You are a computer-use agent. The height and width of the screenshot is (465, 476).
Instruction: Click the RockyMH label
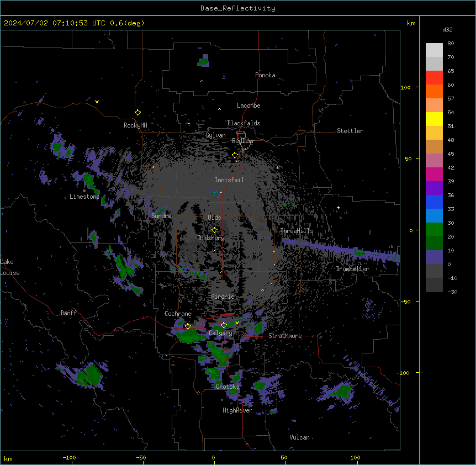pyautogui.click(x=135, y=125)
